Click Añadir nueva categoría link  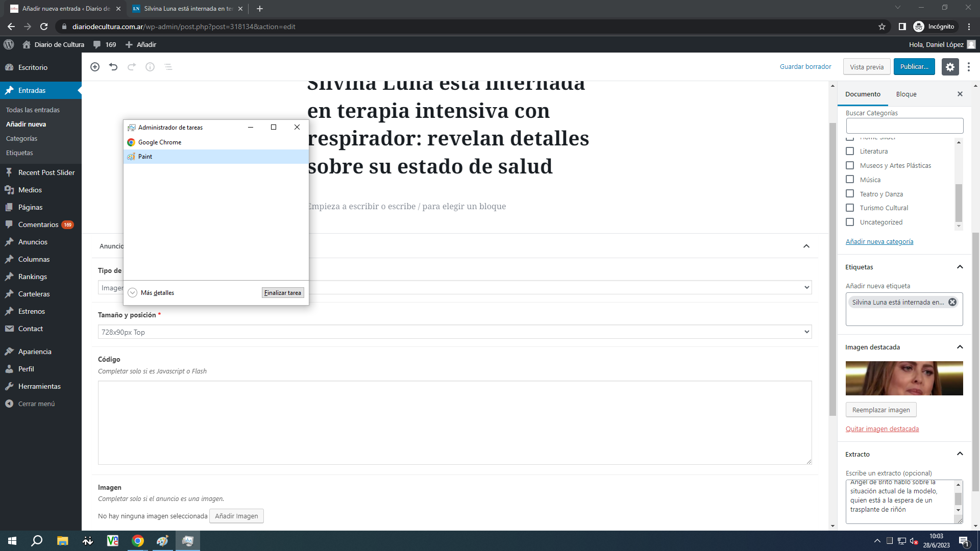pos(879,241)
